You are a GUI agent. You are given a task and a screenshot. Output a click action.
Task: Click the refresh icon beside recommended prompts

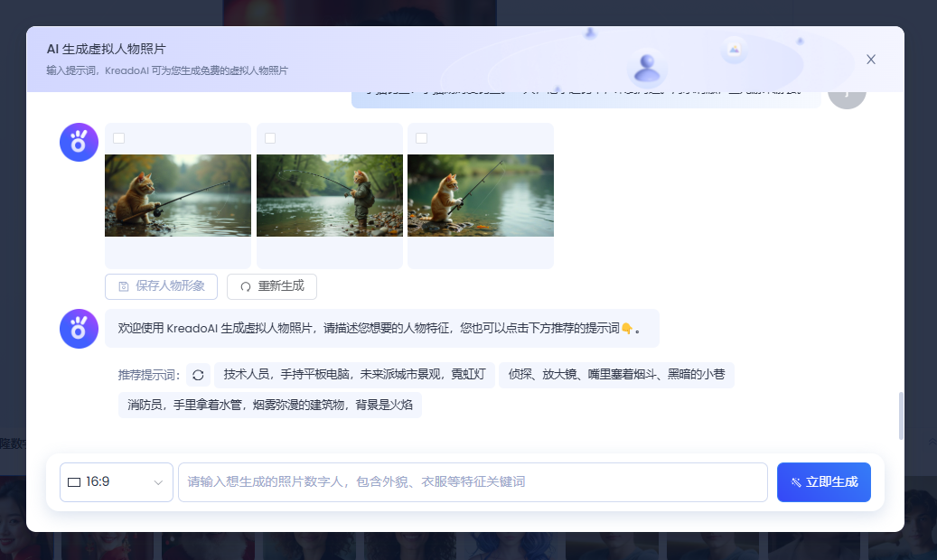pos(198,375)
